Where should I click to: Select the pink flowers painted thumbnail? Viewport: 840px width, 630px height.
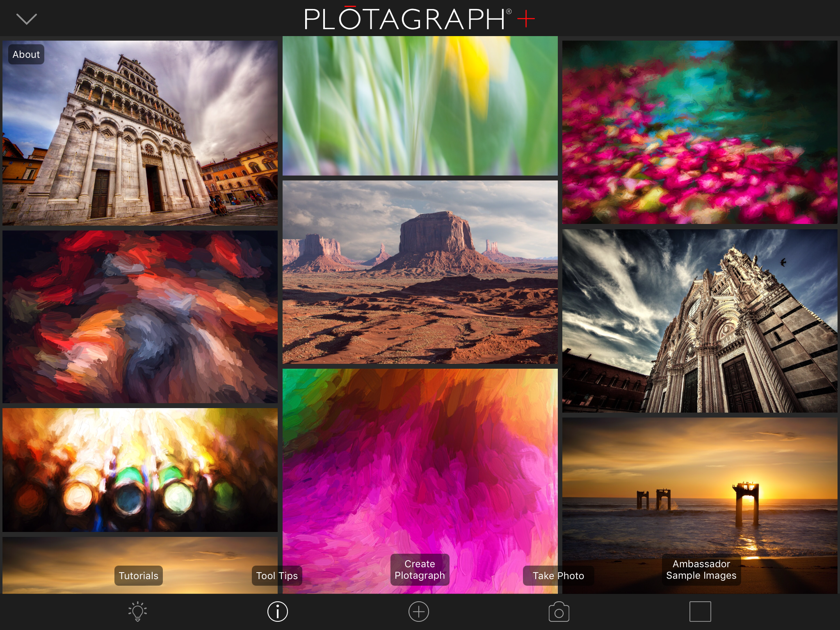[x=700, y=132]
